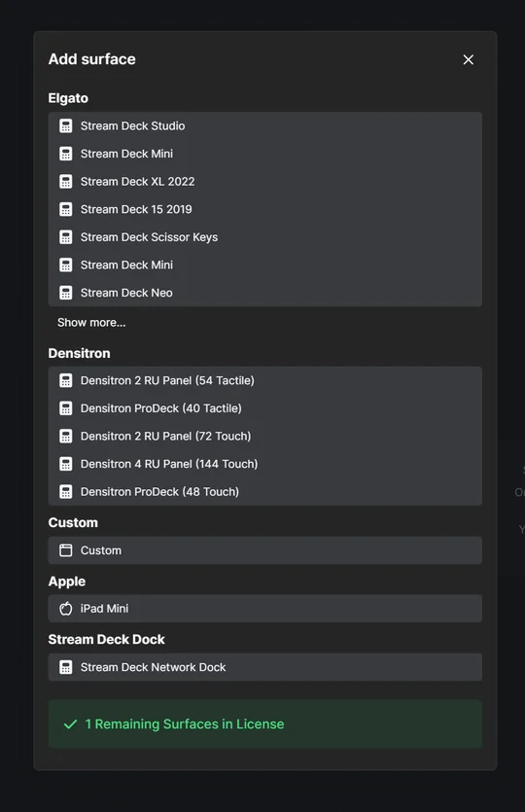525x812 pixels.
Task: Expand the Elgato list with Show more...
Action: pyautogui.click(x=91, y=323)
